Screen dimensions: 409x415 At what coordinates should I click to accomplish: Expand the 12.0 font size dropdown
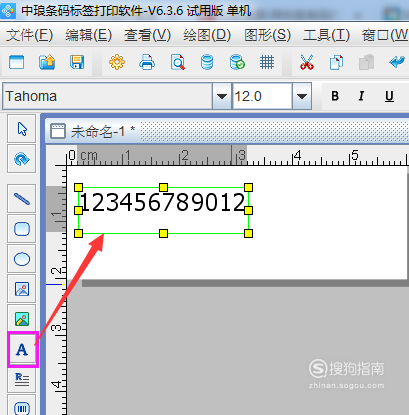click(302, 96)
